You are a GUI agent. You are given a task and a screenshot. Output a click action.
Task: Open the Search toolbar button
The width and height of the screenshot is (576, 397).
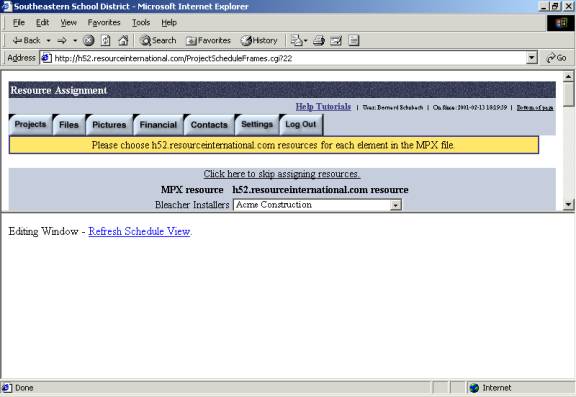click(158, 40)
